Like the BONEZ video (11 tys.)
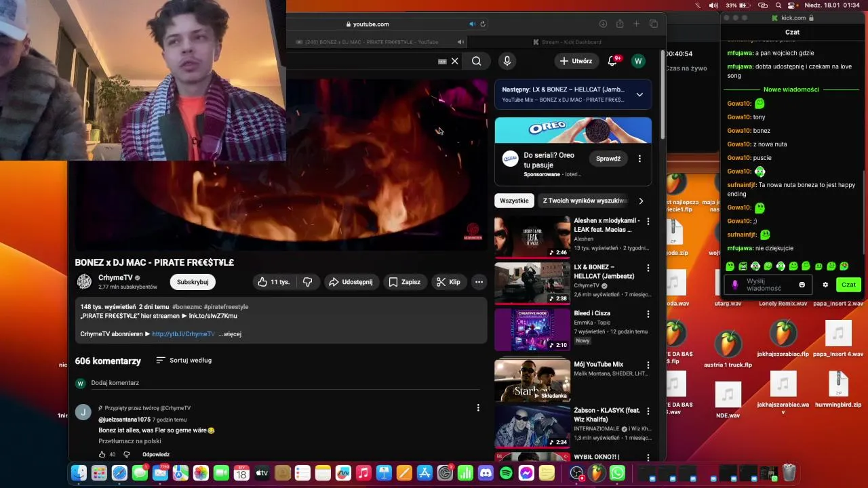The width and height of the screenshot is (868, 488). click(x=273, y=282)
